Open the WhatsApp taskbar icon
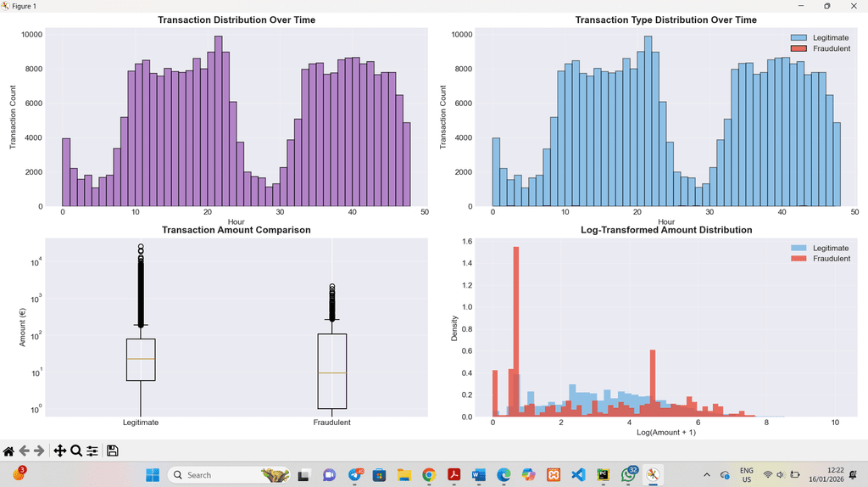The image size is (868, 487). [x=629, y=474]
